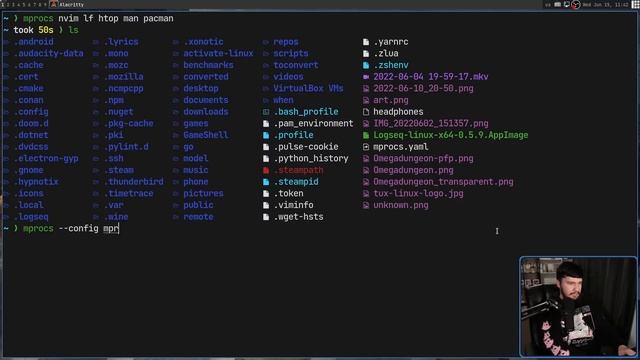Click the 'ls' command after took 50s
The height and width of the screenshot is (360, 640).
tap(73, 30)
